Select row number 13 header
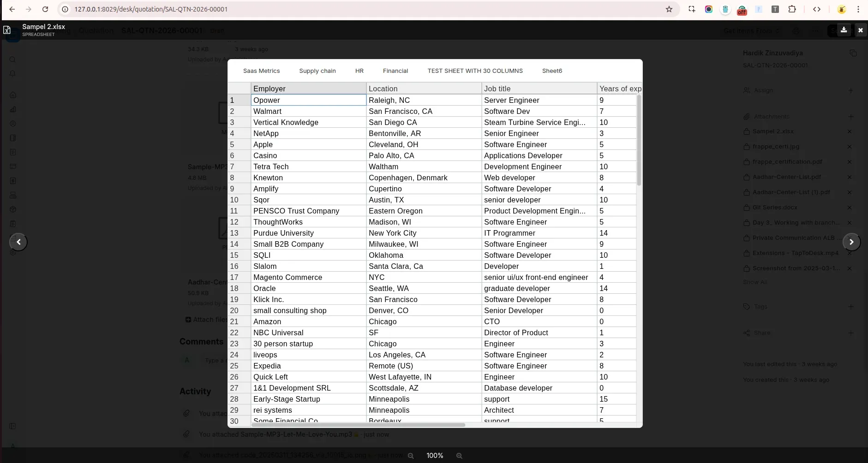 coord(239,233)
